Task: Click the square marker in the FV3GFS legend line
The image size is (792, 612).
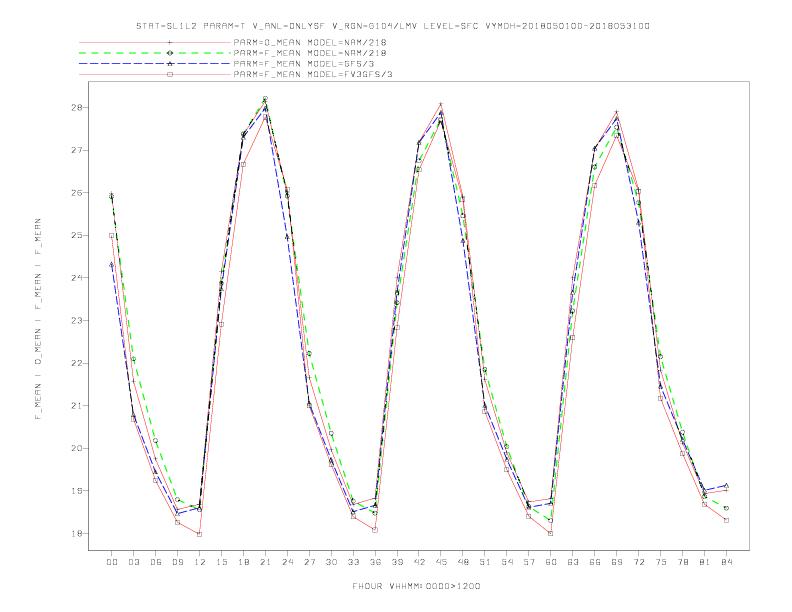Action: [x=170, y=74]
